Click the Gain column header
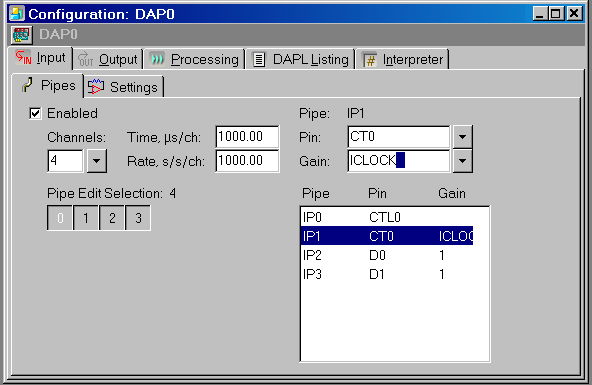592x385 pixels. [x=452, y=193]
